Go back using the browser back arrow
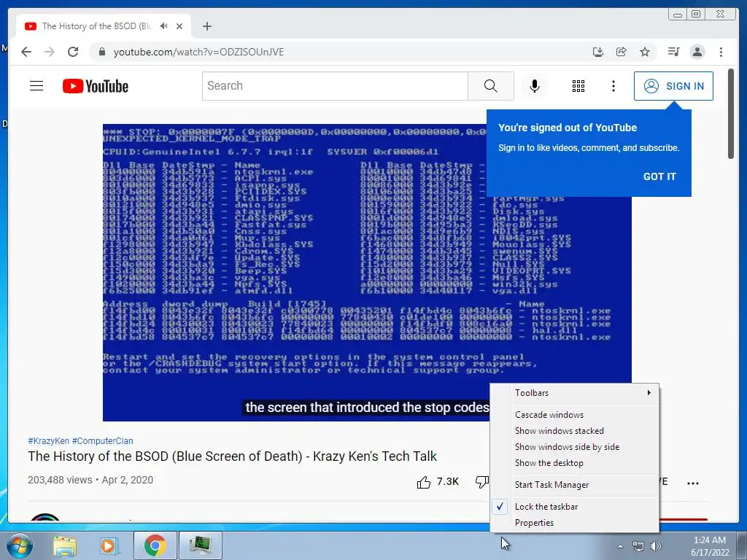 [x=26, y=52]
